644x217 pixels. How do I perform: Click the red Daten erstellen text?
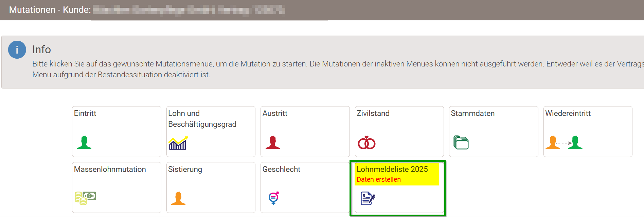pos(379,179)
